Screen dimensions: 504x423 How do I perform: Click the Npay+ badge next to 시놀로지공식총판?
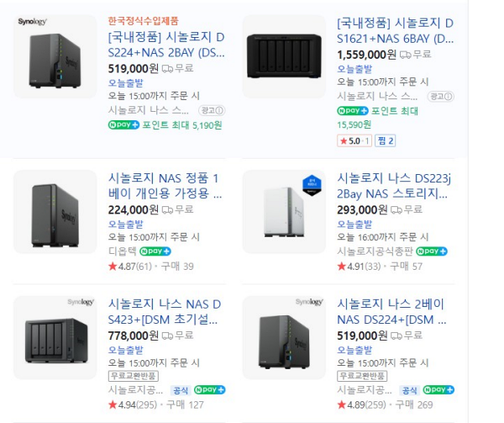432,251
